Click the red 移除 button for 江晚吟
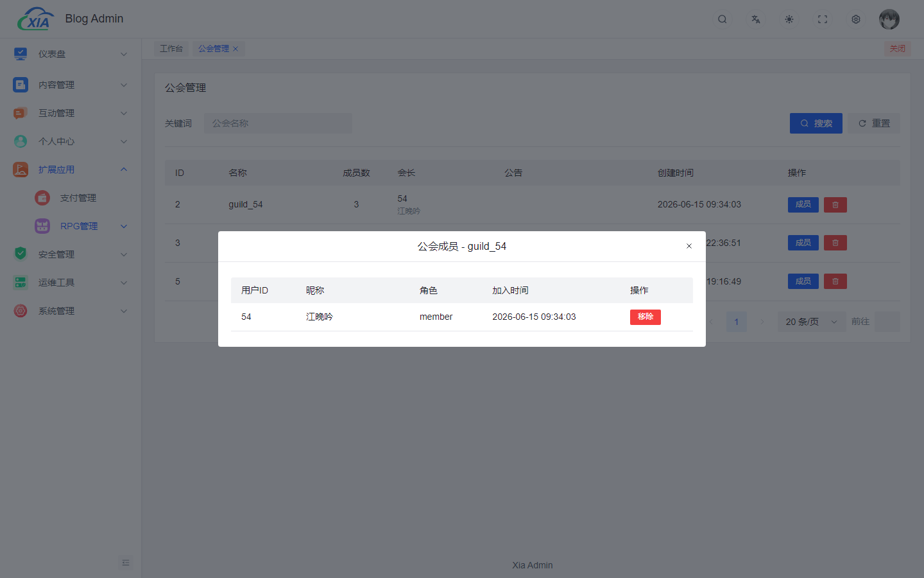This screenshot has width=924, height=578. pyautogui.click(x=646, y=317)
